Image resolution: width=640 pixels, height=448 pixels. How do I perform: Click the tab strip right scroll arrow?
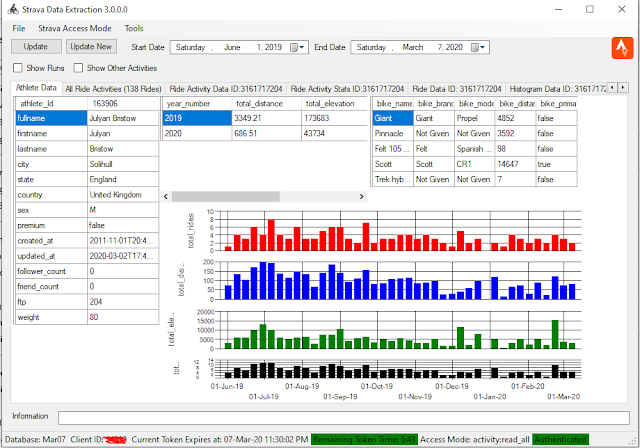pos(623,87)
